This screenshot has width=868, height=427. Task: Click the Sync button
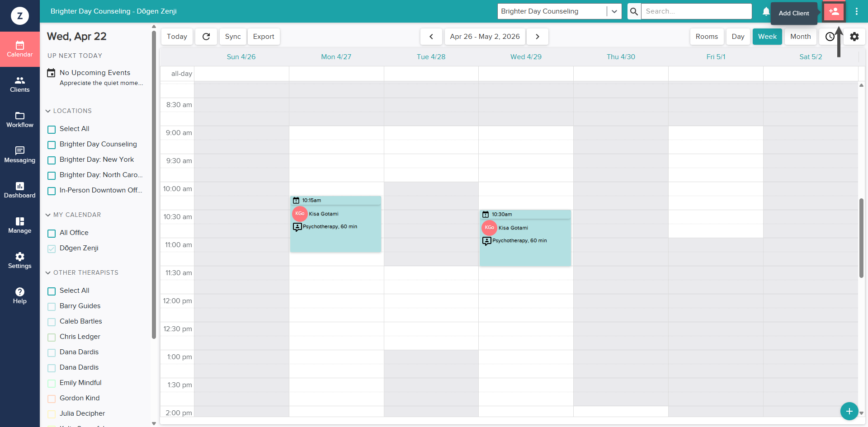pyautogui.click(x=233, y=37)
